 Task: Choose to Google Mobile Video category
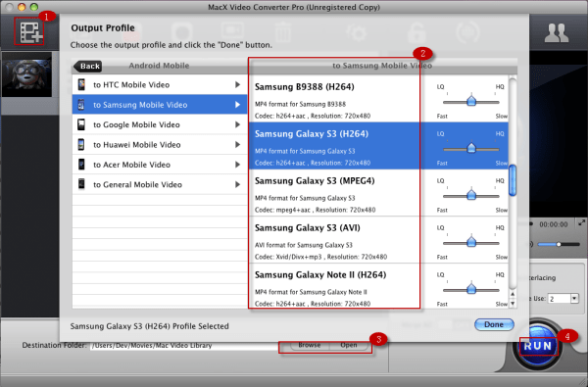160,124
